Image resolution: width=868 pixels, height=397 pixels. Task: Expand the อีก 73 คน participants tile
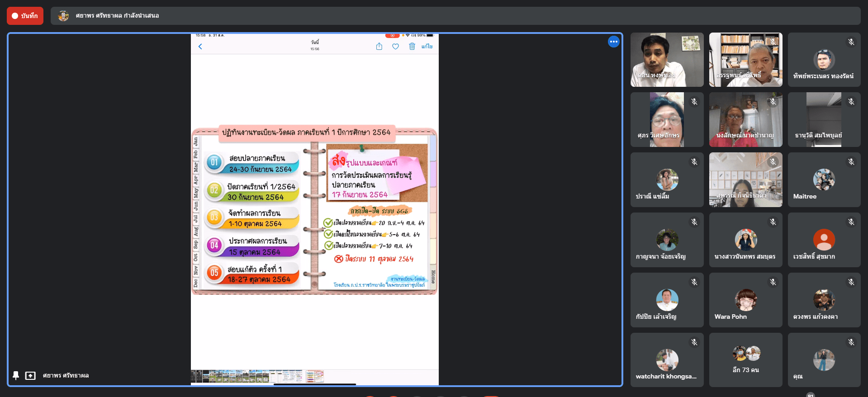(x=745, y=360)
